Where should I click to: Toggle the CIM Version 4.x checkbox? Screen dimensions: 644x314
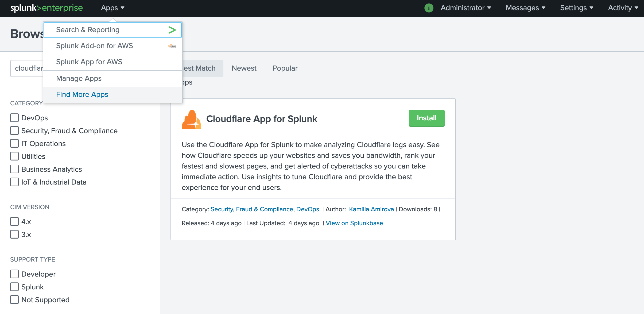(14, 221)
